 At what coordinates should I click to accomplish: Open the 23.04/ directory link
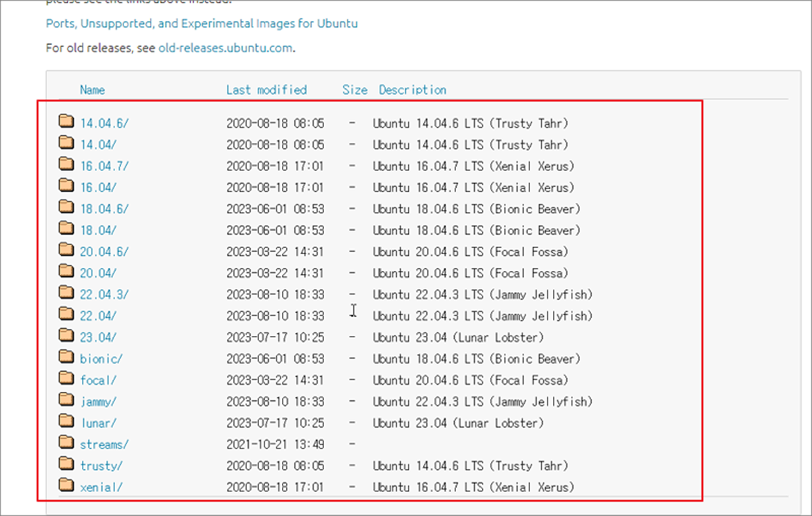(99, 337)
